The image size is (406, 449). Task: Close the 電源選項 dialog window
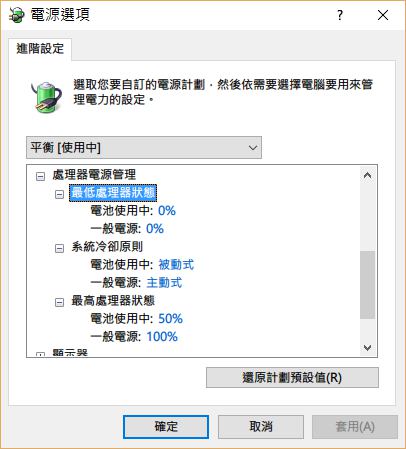point(383,15)
